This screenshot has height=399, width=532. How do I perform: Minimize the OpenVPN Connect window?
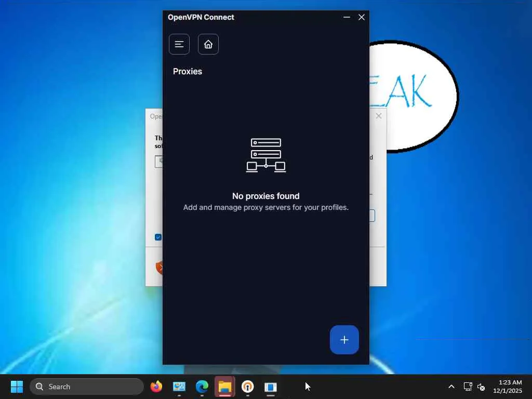point(347,17)
